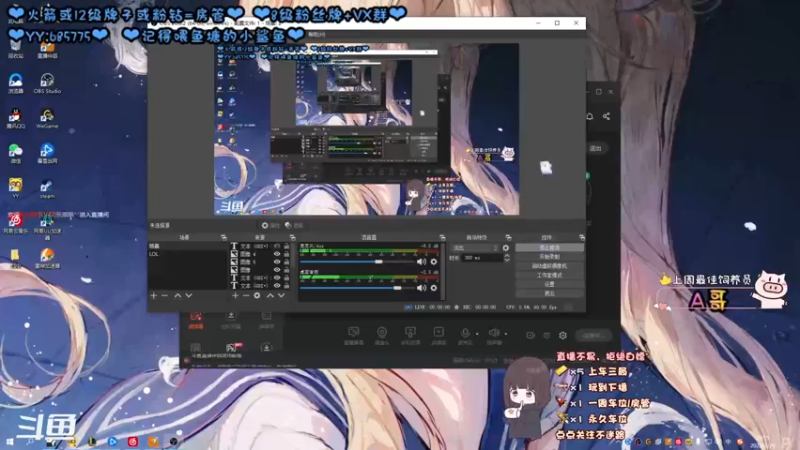
Task: Expand speaker options arrow in Douyu toolbar
Action: coord(506,334)
